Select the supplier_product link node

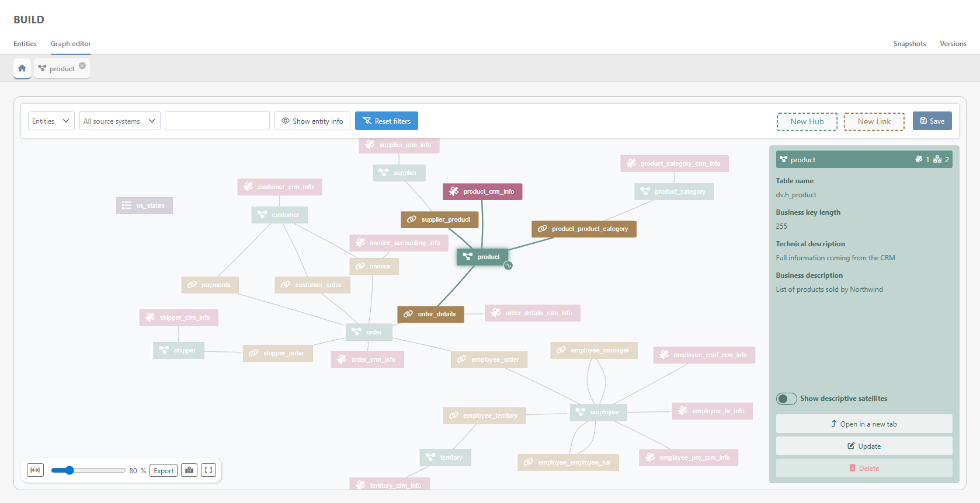(x=440, y=219)
